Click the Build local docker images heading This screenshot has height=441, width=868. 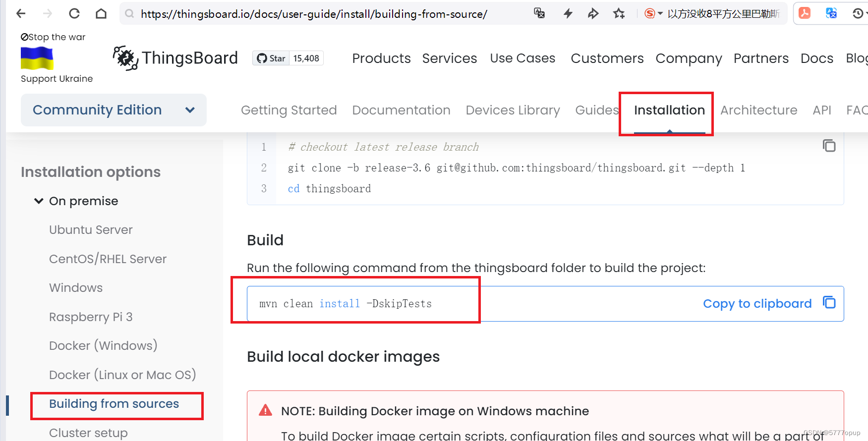[343, 357]
